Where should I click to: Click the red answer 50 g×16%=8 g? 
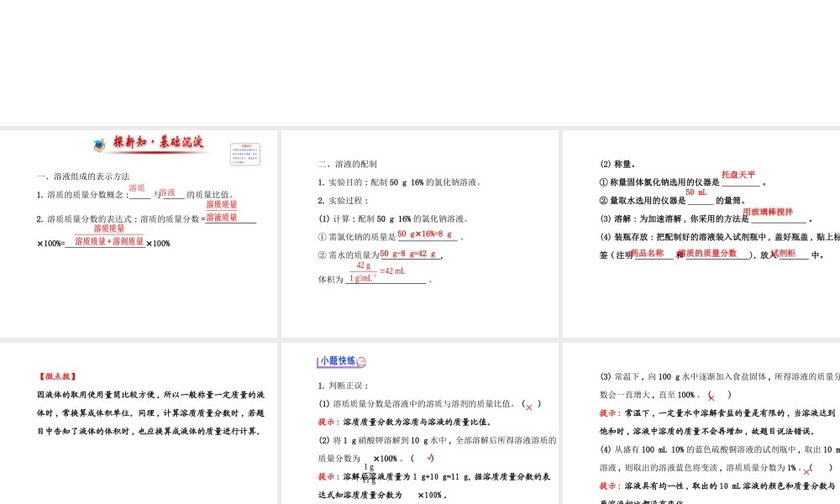coord(425,234)
